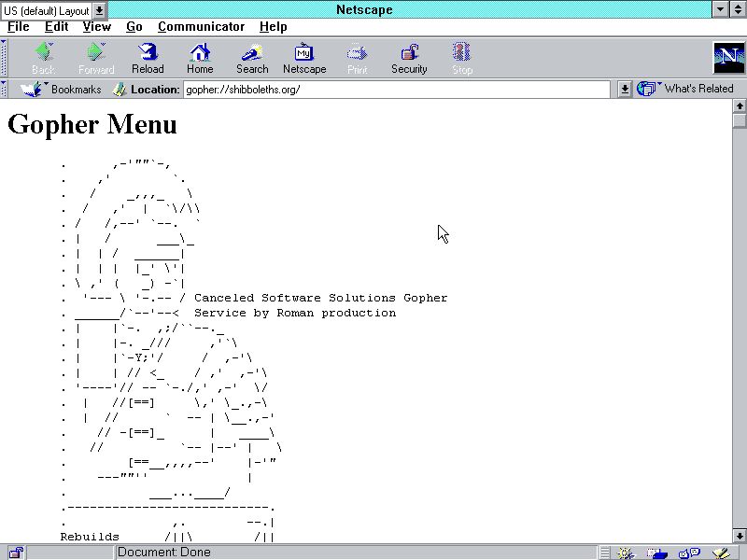
Task: Go to the Home page
Action: click(x=200, y=58)
